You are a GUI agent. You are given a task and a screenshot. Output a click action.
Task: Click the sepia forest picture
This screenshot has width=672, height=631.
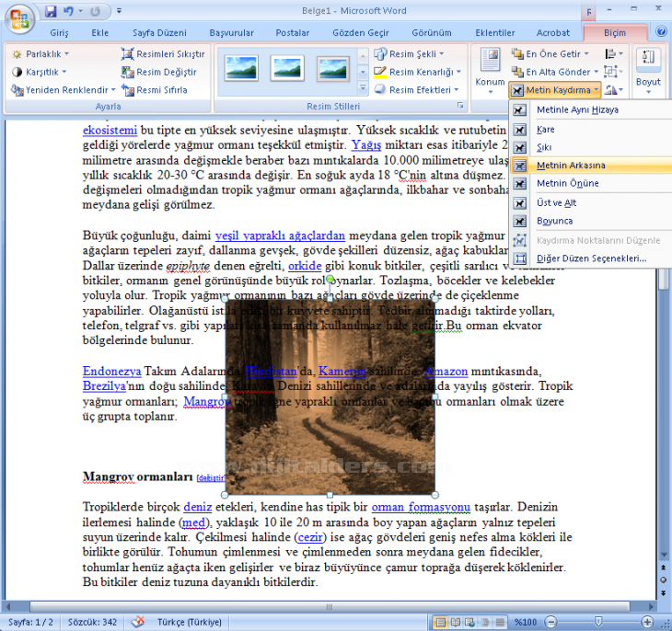pyautogui.click(x=330, y=396)
